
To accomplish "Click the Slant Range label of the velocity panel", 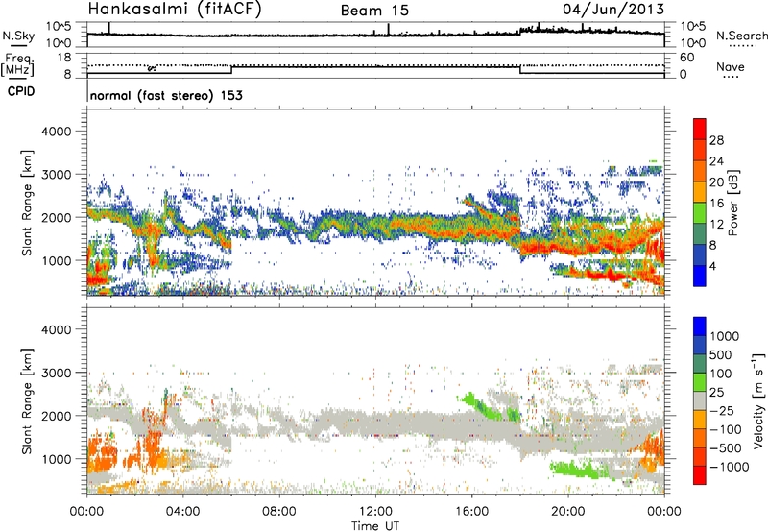I will 27,400.
